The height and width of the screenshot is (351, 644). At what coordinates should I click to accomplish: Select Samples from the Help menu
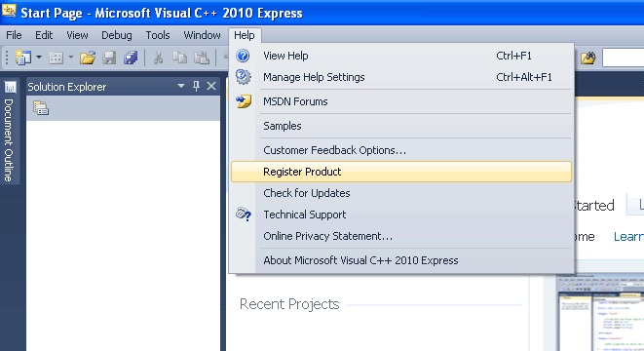[401, 126]
